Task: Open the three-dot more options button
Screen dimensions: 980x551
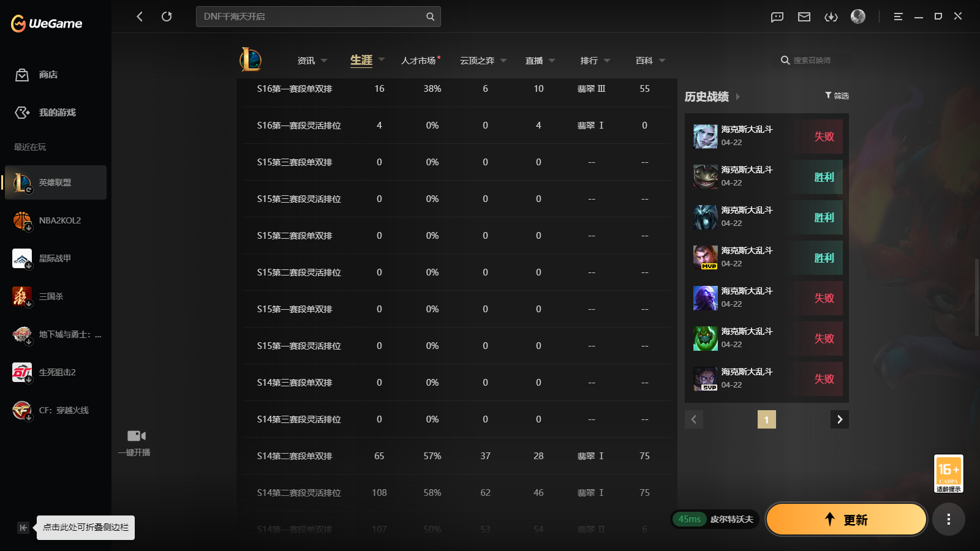Action: [x=949, y=519]
